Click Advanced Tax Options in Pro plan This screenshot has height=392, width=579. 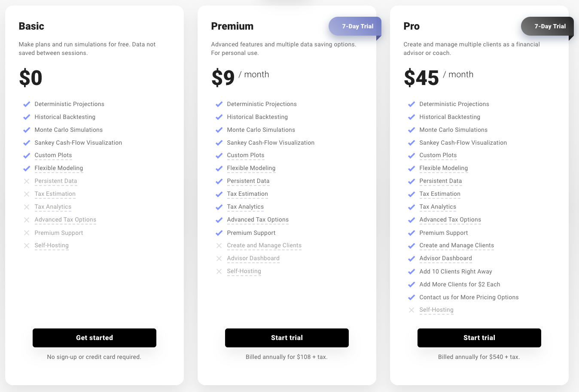click(450, 220)
